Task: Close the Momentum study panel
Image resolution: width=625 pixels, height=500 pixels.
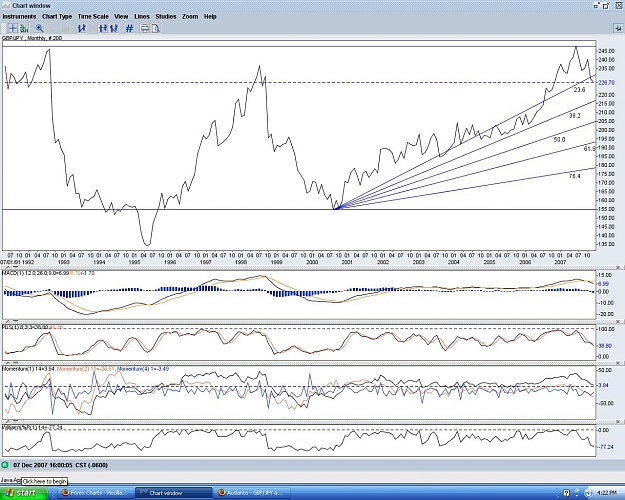Action: click(x=619, y=363)
